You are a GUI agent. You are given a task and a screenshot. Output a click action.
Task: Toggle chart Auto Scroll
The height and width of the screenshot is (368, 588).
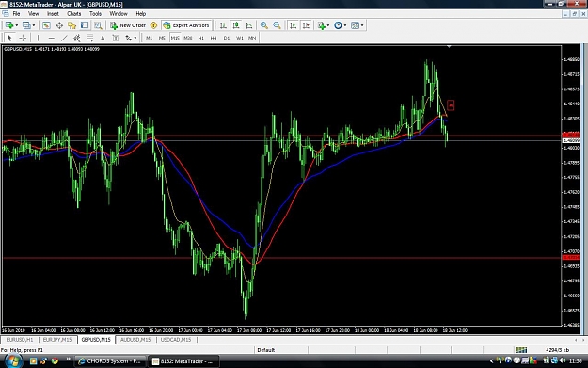coord(294,25)
